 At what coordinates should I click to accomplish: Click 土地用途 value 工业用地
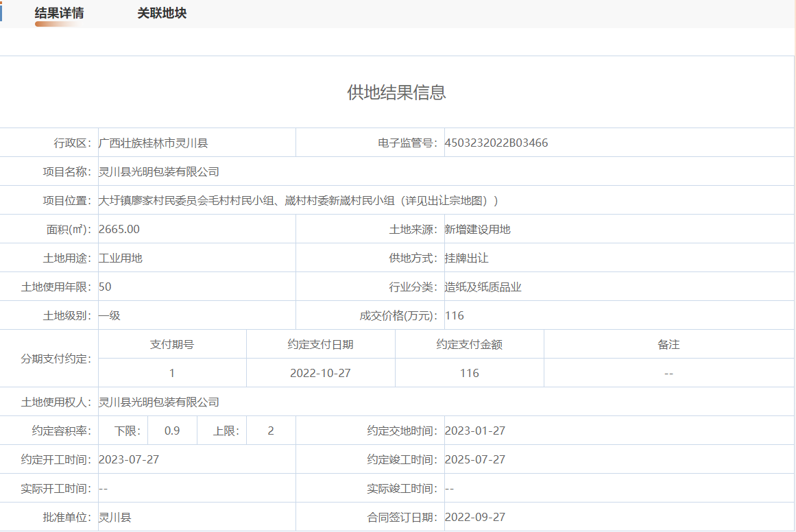tap(121, 258)
